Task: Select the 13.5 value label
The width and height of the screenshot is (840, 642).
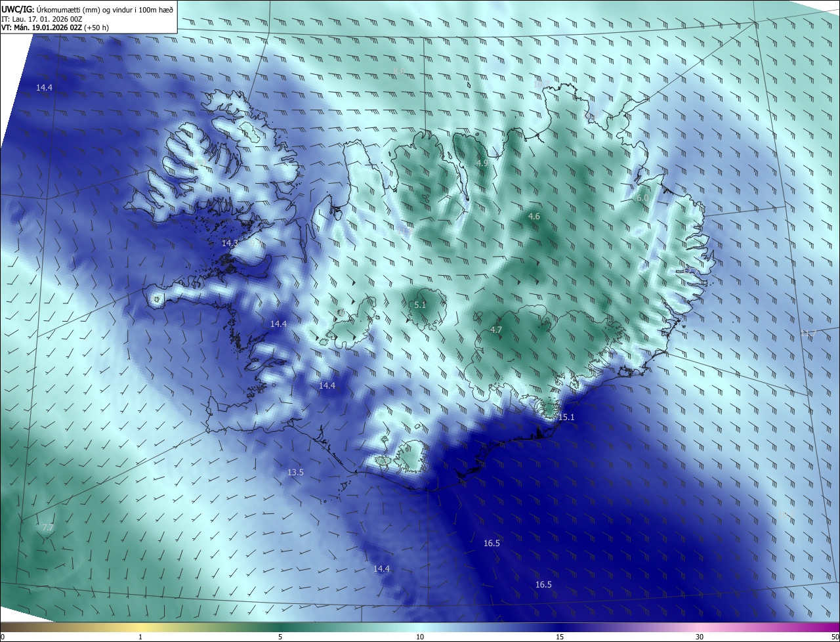Action: click(x=295, y=472)
